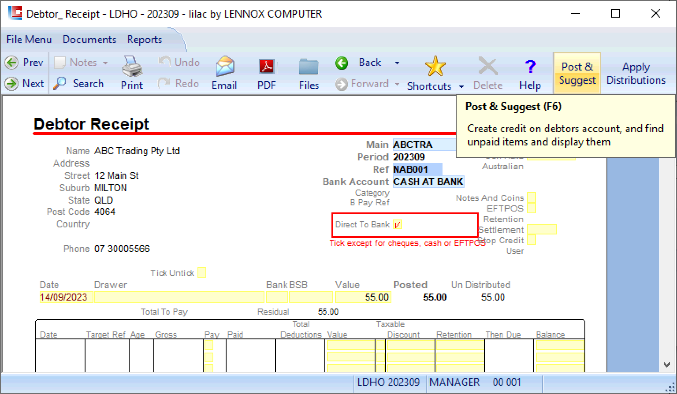Go to Prev record arrow

11,63
